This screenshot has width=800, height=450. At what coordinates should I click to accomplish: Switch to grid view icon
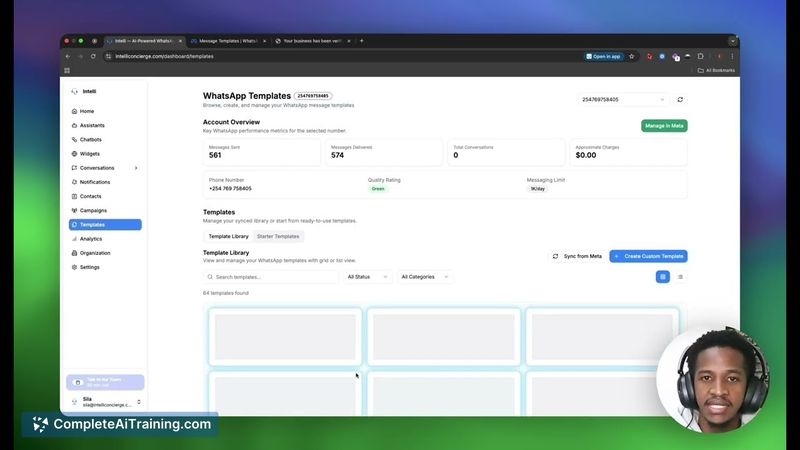tap(663, 277)
